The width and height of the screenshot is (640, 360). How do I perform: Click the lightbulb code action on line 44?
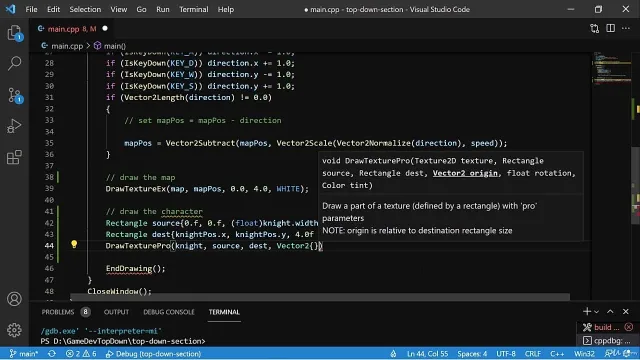[x=74, y=244]
